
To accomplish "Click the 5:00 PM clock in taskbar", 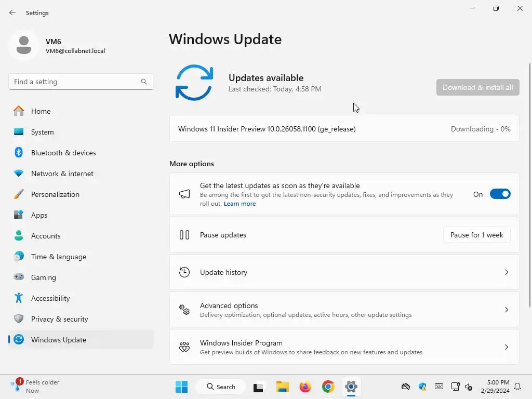I will pos(495,387).
